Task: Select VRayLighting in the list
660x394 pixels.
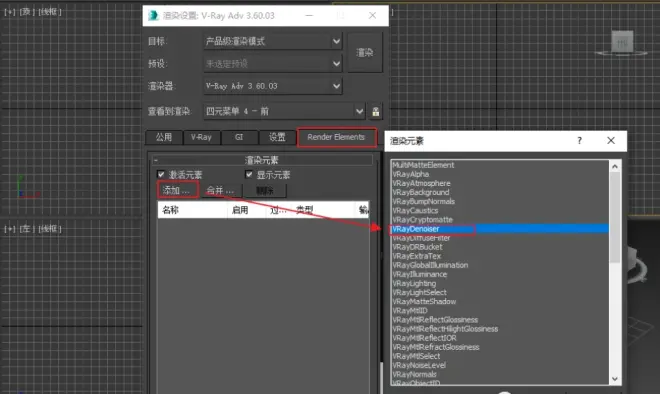Action: 414,283
